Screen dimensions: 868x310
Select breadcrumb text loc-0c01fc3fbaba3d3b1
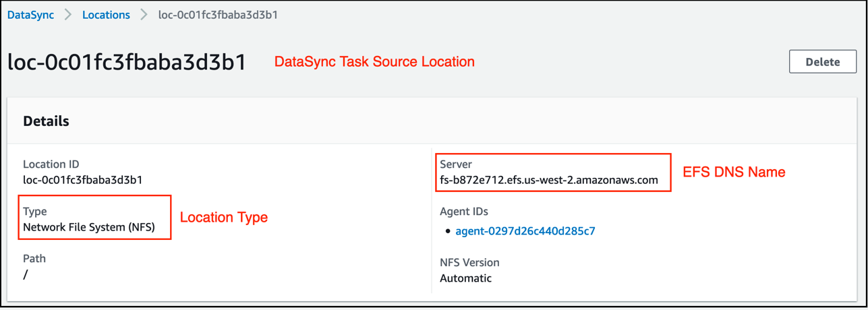[218, 15]
